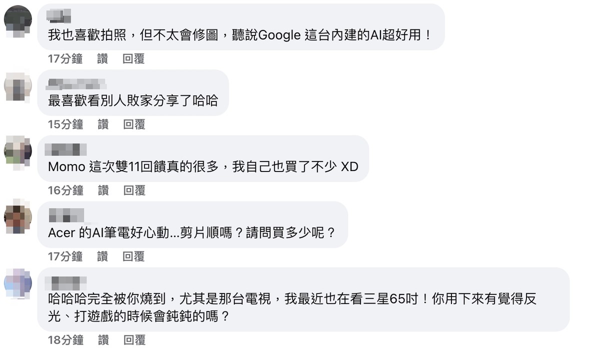Open the 18分鐘 timestamp link
The image size is (600, 364).
(x=64, y=340)
